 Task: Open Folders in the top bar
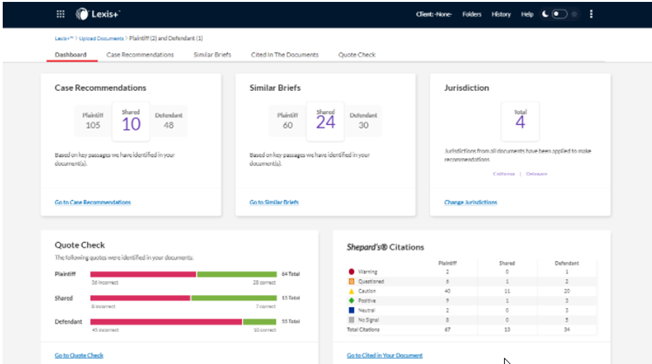(472, 14)
